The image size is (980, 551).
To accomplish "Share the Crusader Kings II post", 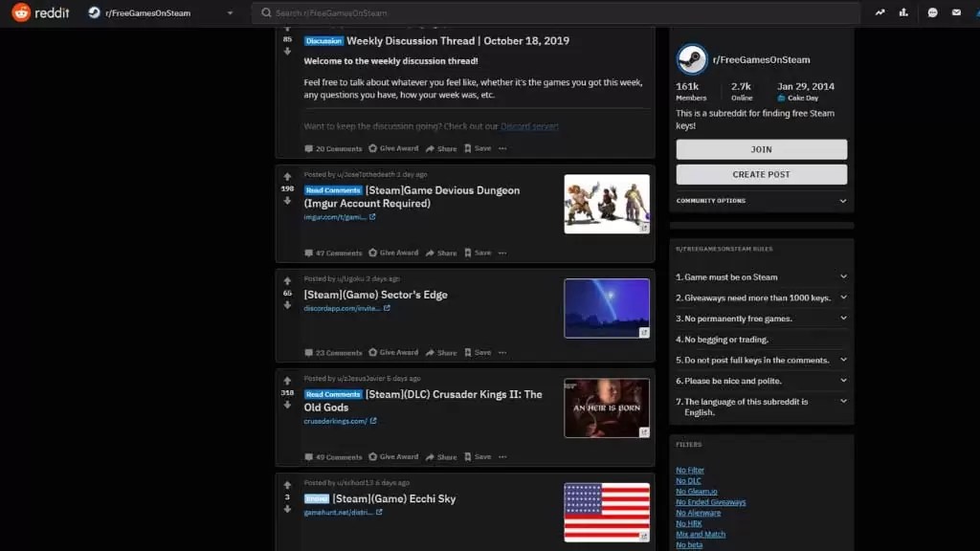I will 441,456.
